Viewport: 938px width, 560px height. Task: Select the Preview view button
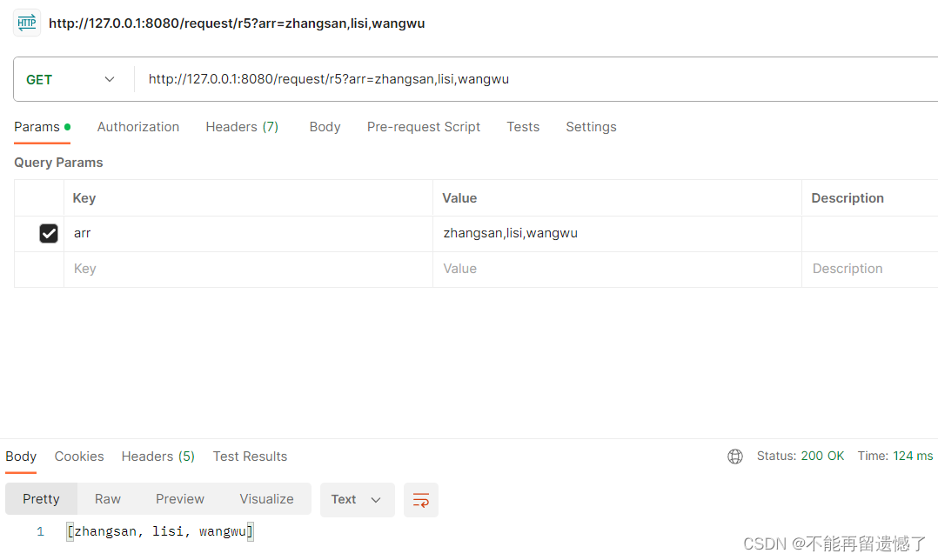click(x=180, y=499)
